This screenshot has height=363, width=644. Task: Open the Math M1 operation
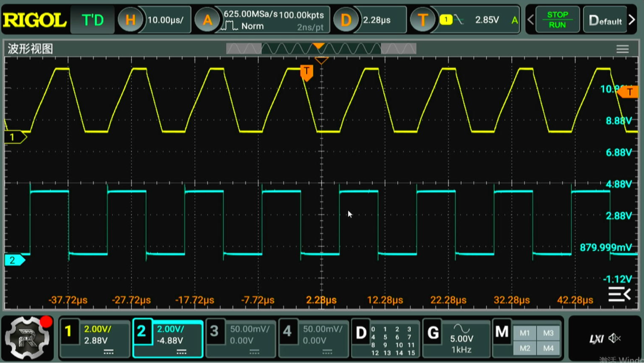pos(525,333)
